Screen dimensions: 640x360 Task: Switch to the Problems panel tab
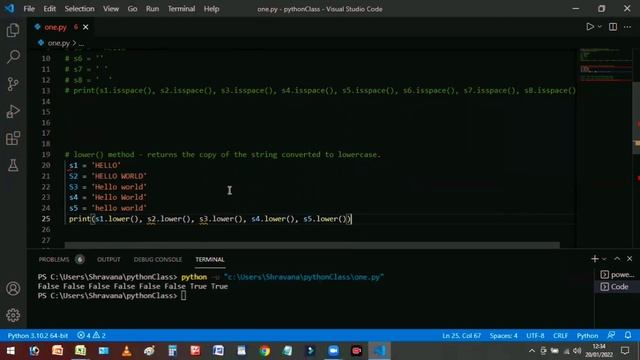61,260
